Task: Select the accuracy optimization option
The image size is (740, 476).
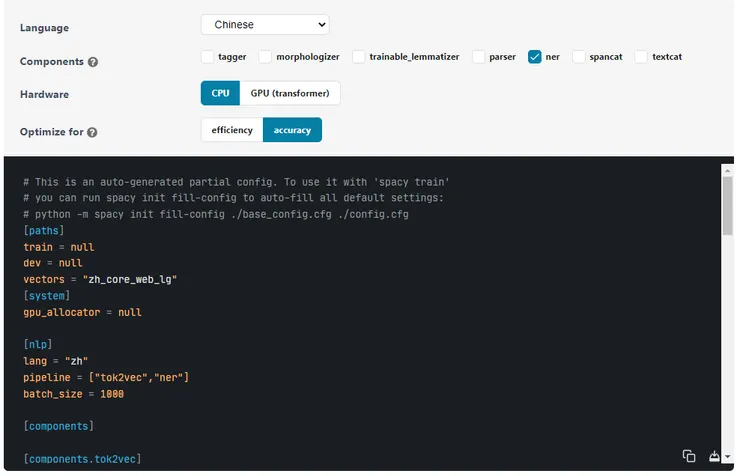Action: [x=292, y=130]
